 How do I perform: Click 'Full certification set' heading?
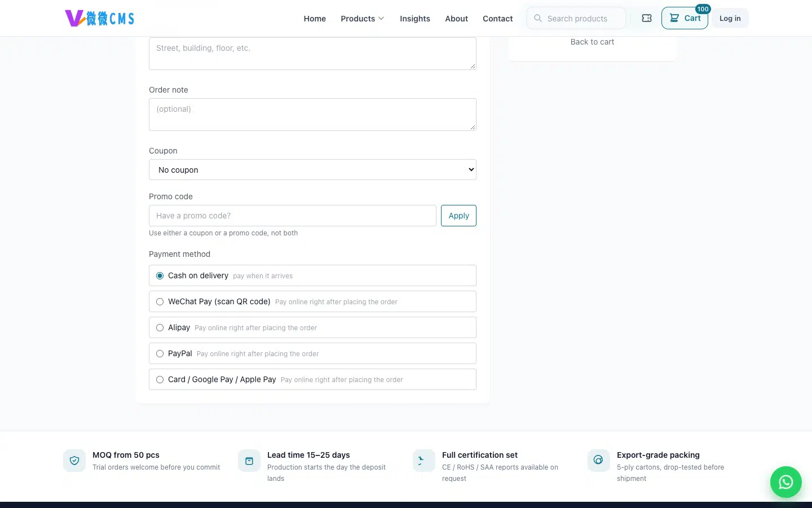click(x=480, y=455)
